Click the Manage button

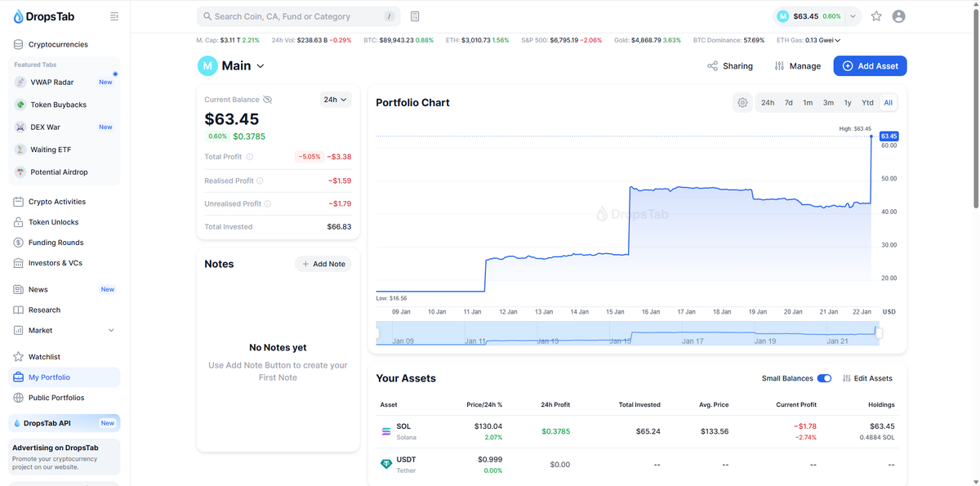797,66
